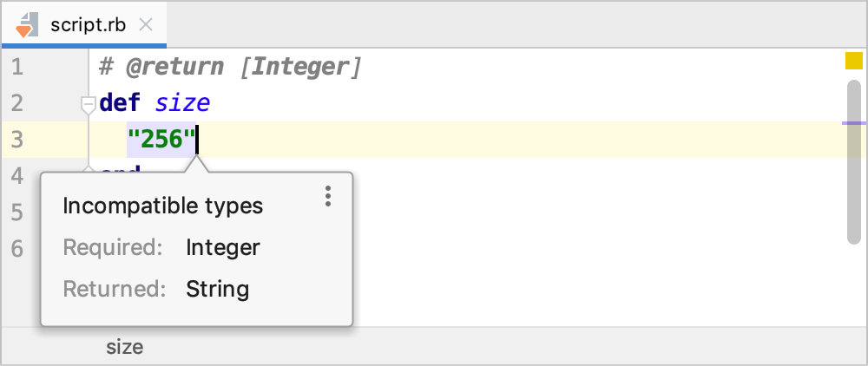
Task: Click the String returned type in tooltip
Action: pyautogui.click(x=218, y=290)
